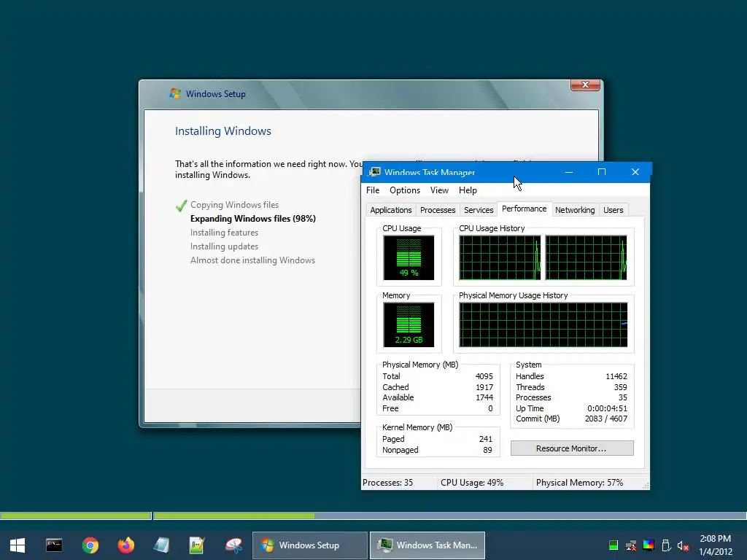
Task: Minimize the Task Manager window
Action: pyautogui.click(x=569, y=172)
